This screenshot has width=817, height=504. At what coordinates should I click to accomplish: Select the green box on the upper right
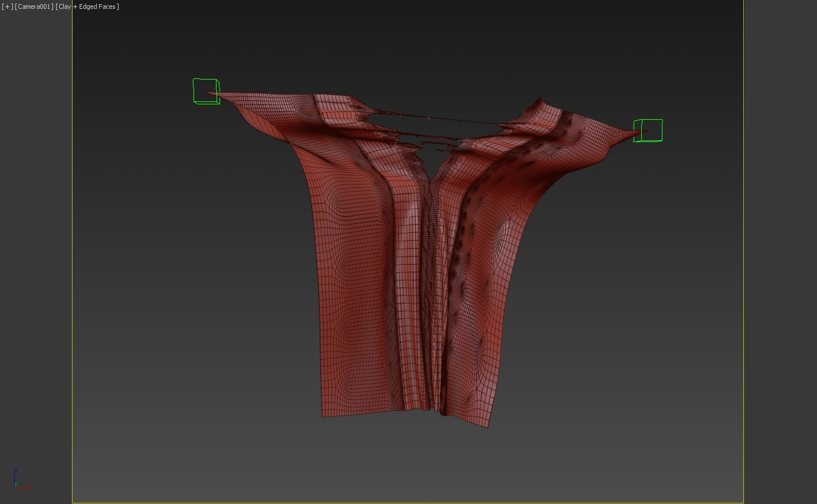[x=648, y=130]
